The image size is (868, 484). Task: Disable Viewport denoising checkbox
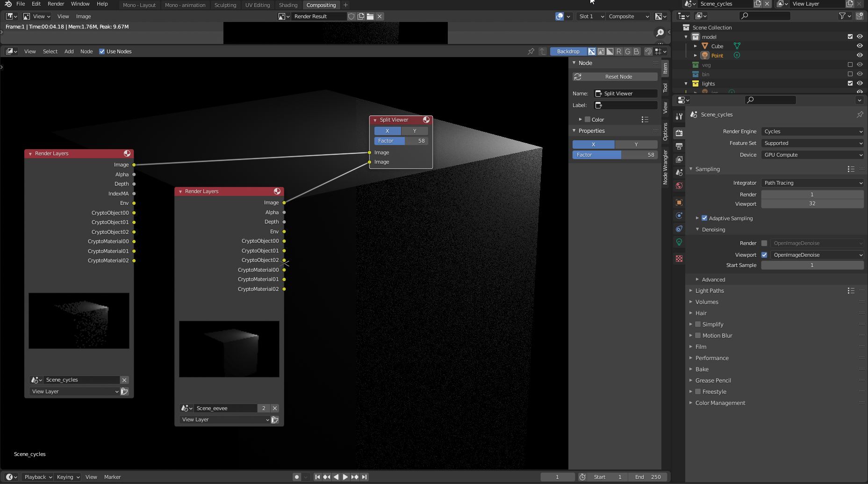click(764, 255)
